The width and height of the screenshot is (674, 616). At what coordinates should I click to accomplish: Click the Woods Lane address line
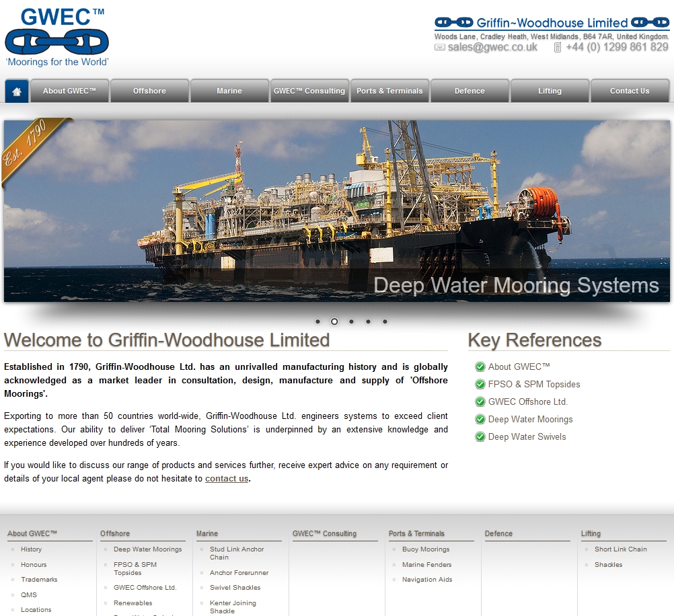[552, 36]
